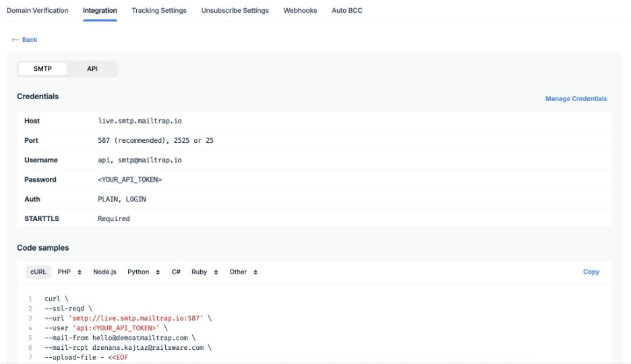Screen dimensions: 631x364
Task: Click the STARTTLS label
Action: 42,219
